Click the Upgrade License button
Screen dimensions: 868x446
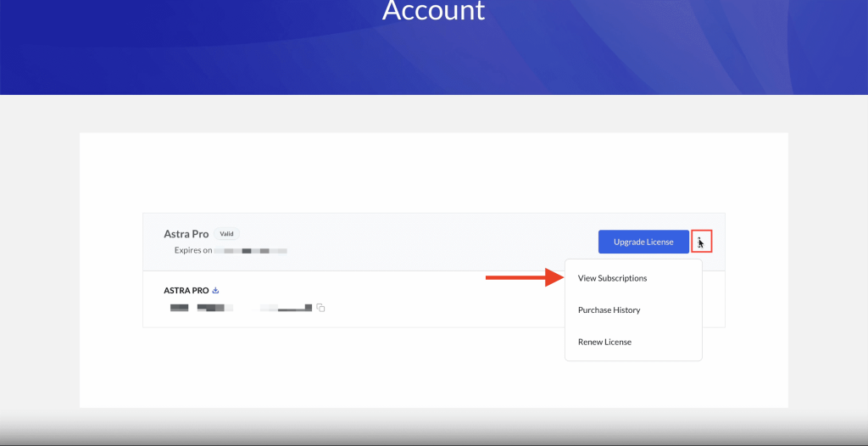coord(643,242)
